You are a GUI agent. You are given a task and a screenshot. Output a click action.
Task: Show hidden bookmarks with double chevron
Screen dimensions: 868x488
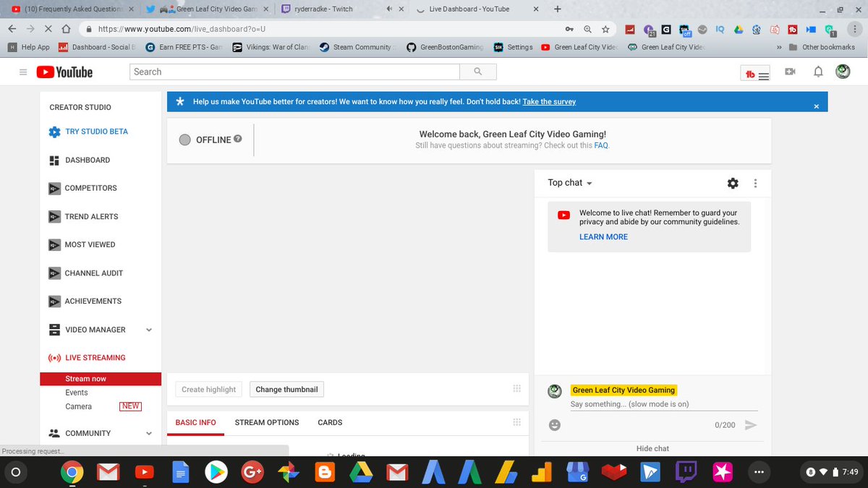click(779, 48)
